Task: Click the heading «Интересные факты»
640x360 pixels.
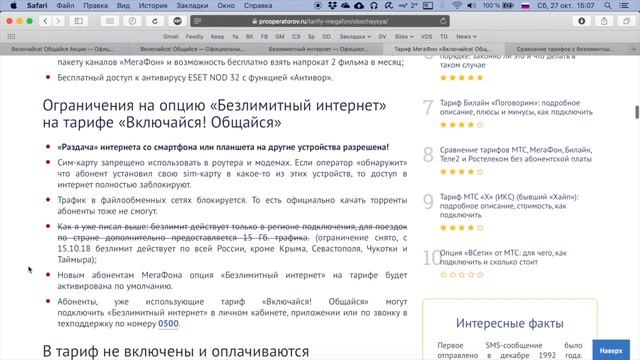Action: coord(510,323)
